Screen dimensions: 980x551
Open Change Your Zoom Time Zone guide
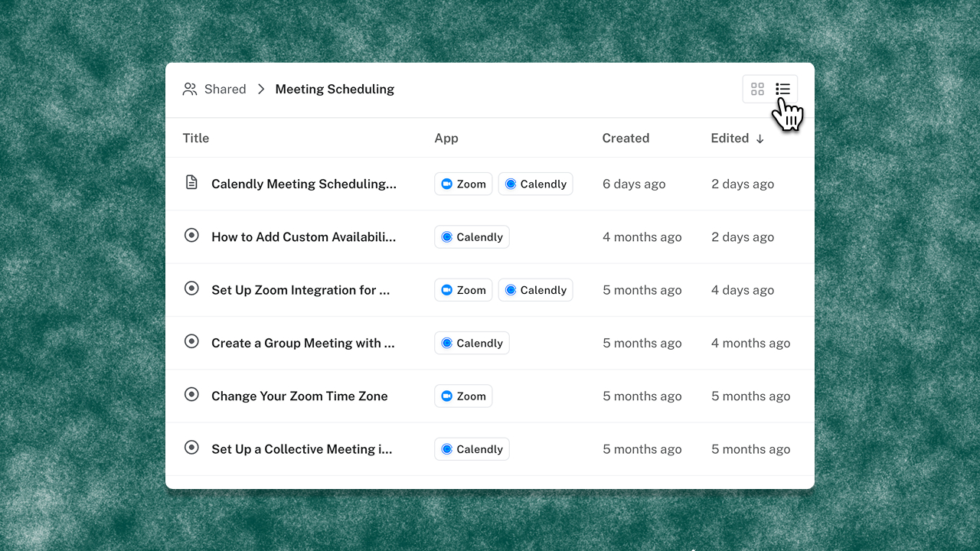click(299, 396)
